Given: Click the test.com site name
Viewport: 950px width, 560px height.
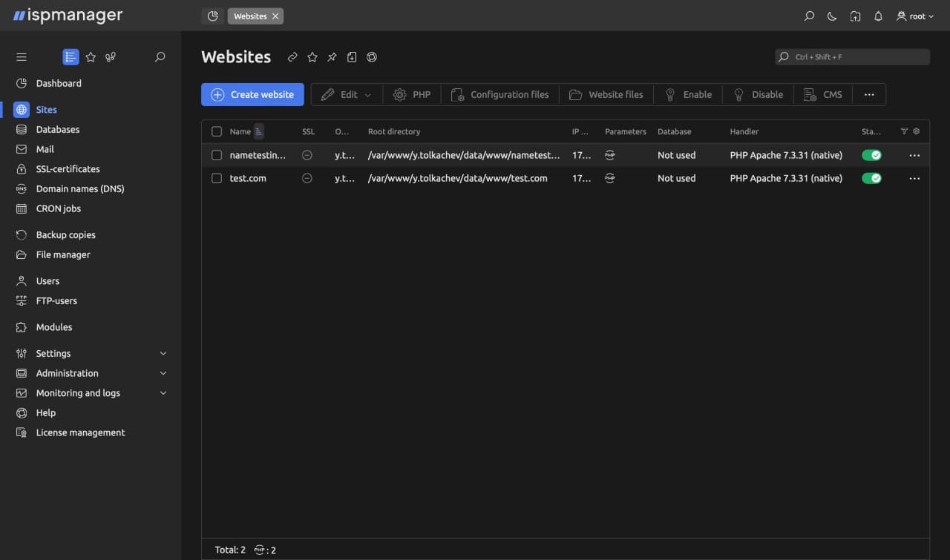Looking at the screenshot, I should pos(248,178).
